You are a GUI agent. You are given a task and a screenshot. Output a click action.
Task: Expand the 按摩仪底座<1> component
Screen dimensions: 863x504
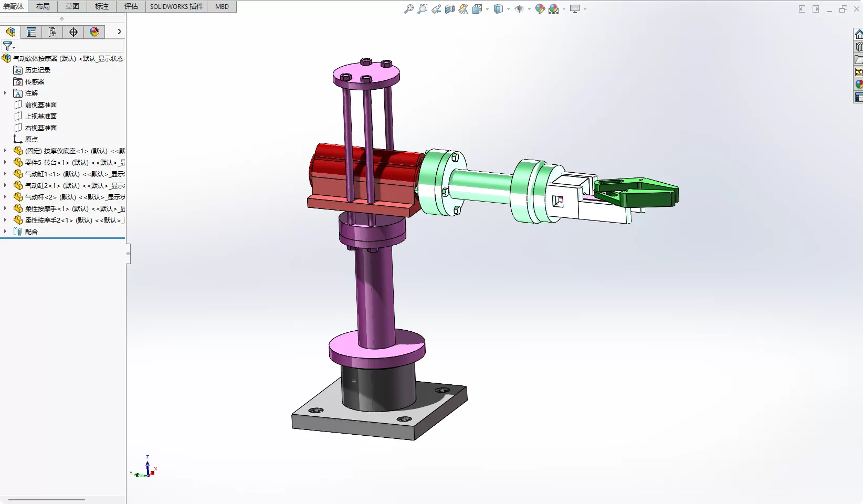[5, 151]
